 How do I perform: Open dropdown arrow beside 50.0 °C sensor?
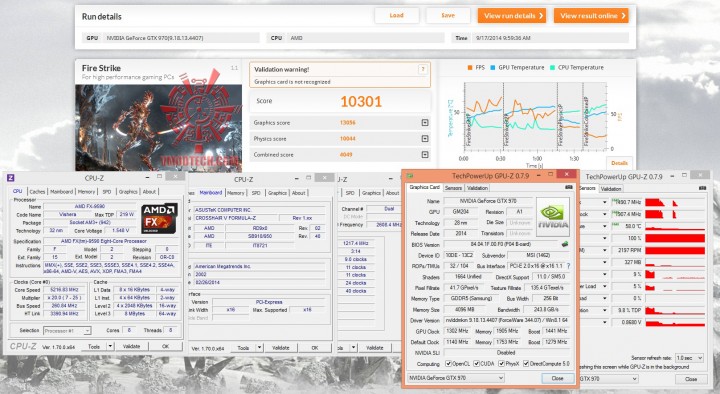point(604,226)
